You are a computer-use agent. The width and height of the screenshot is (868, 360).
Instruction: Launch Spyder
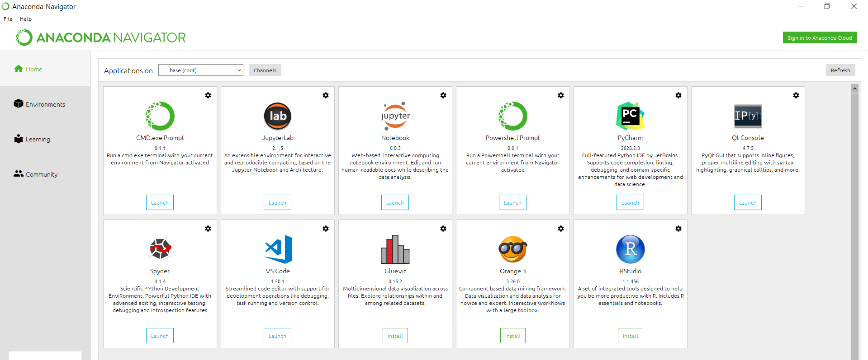coord(160,336)
